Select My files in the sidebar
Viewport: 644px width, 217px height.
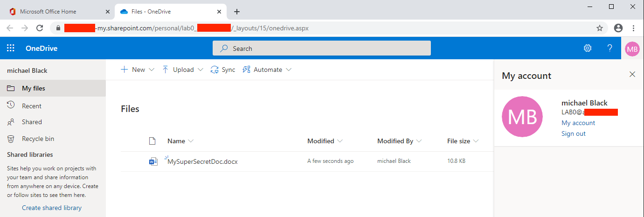click(53, 88)
